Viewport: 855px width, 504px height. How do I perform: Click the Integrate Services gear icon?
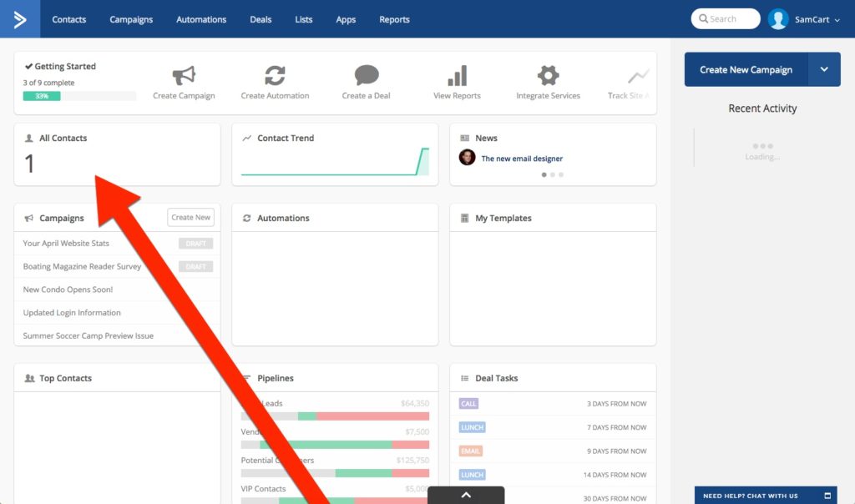tap(548, 75)
